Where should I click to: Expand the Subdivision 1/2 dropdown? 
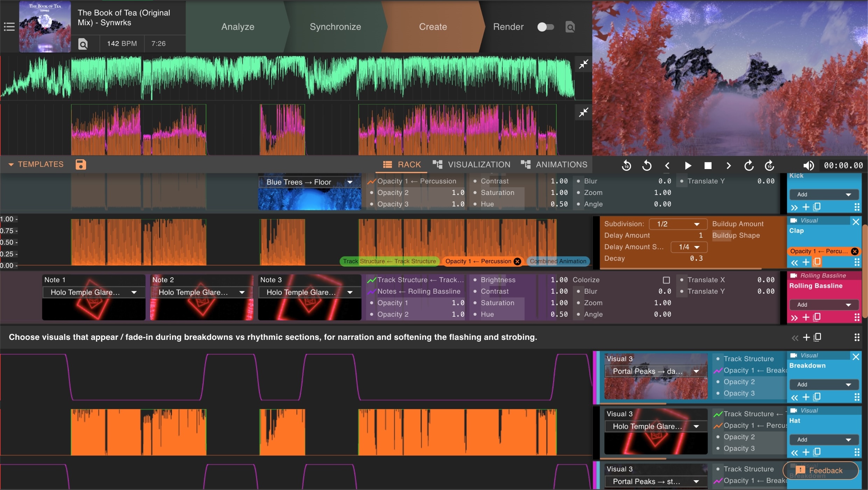(x=677, y=224)
